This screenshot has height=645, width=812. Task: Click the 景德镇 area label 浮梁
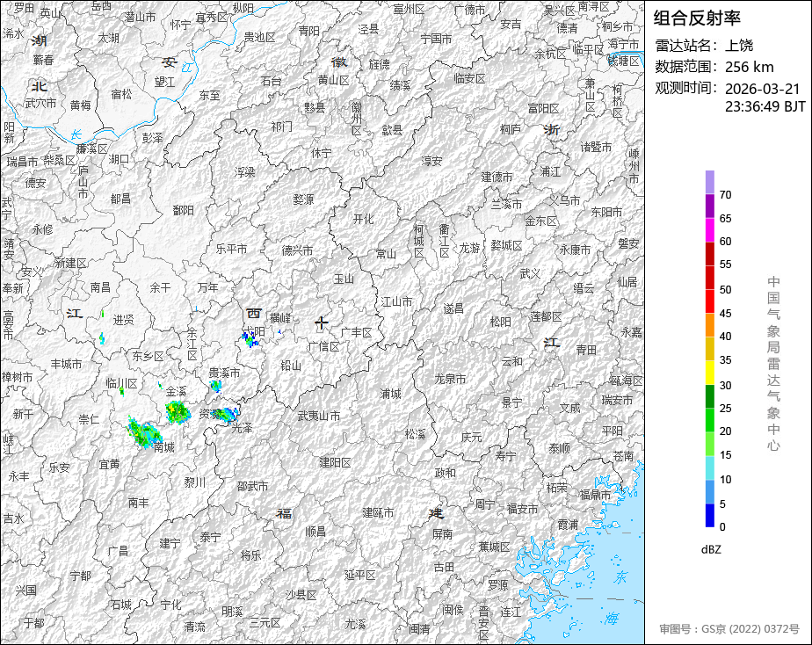click(245, 171)
